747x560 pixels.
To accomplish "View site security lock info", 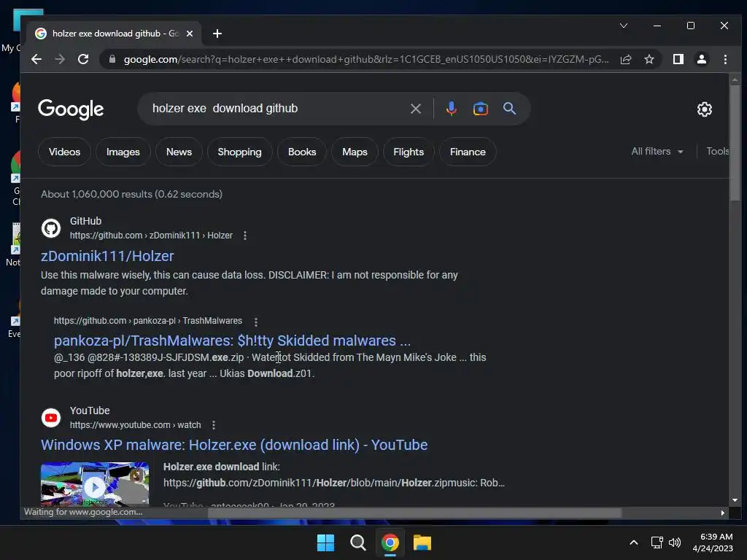I will click(112, 59).
